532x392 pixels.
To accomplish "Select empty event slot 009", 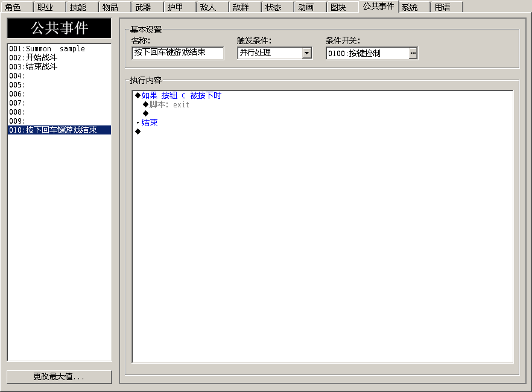I will coord(59,121).
